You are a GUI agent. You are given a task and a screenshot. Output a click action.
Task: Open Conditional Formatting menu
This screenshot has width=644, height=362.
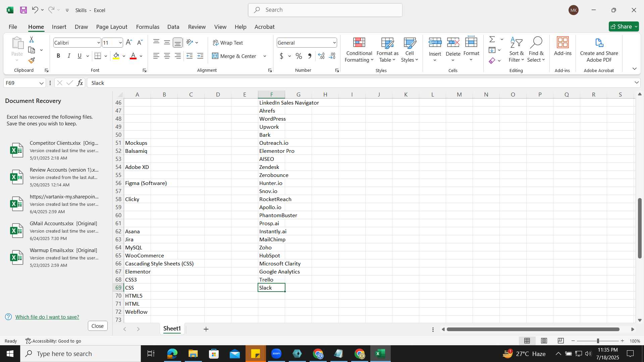click(x=359, y=50)
